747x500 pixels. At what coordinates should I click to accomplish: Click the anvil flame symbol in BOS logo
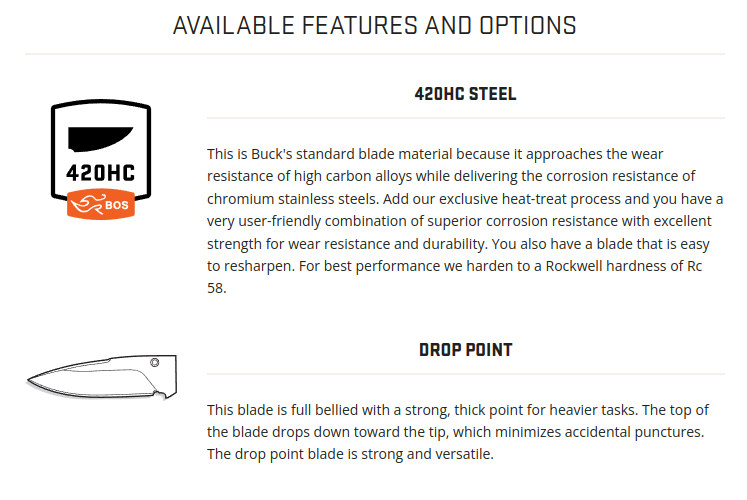coord(86,205)
